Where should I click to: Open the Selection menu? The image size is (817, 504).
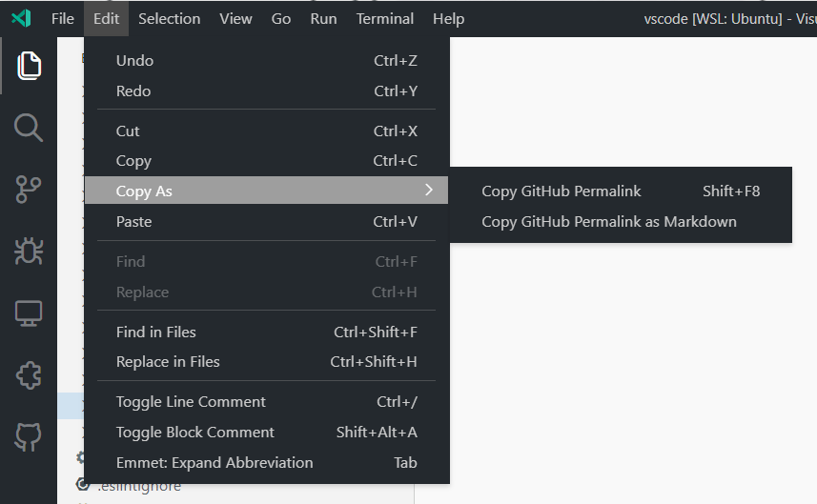(x=169, y=18)
